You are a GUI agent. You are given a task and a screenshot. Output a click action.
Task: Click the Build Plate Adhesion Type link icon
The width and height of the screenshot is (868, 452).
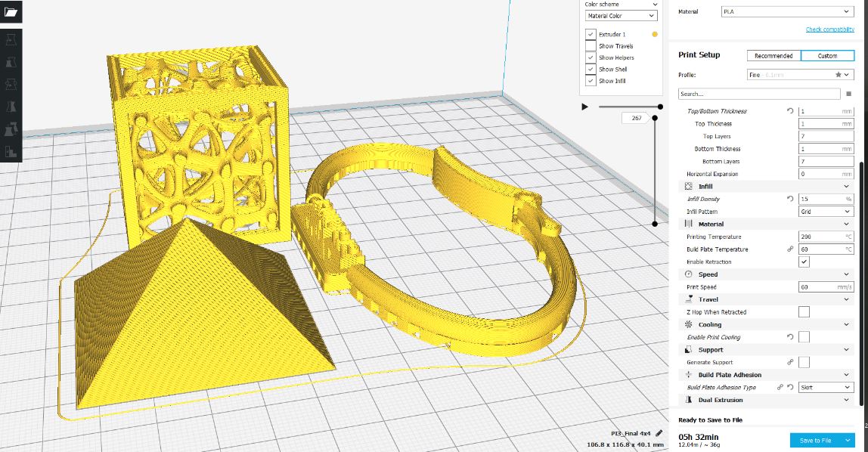point(780,387)
